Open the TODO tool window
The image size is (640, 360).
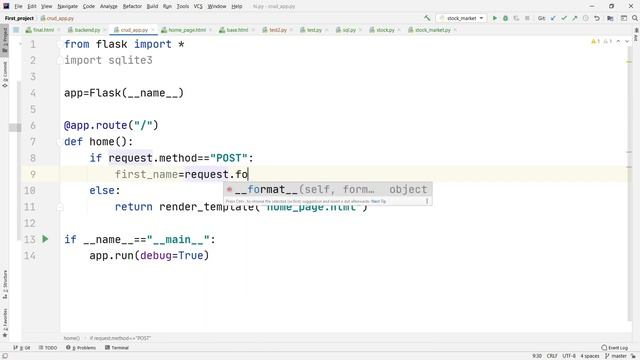[x=48, y=348]
